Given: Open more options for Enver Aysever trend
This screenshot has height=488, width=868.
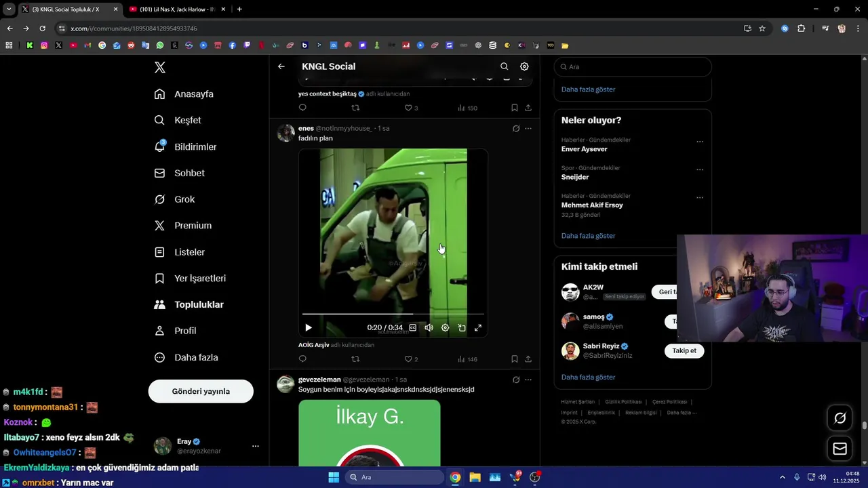Looking at the screenshot, I should click(700, 142).
